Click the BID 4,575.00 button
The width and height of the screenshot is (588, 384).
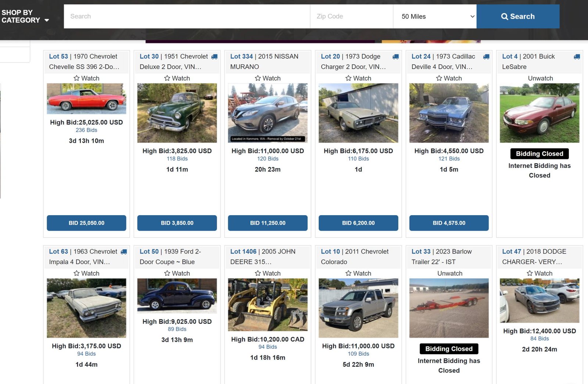(x=449, y=223)
